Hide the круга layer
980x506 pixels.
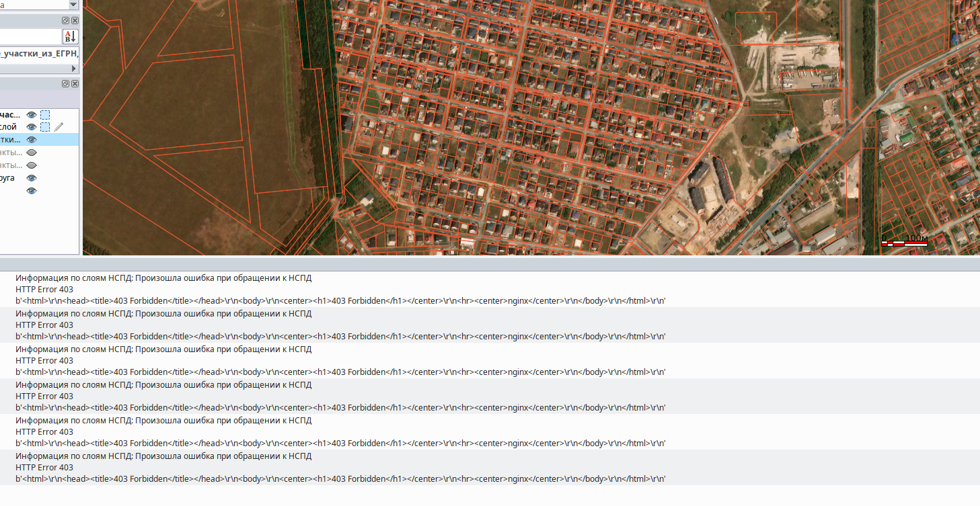pyautogui.click(x=31, y=177)
